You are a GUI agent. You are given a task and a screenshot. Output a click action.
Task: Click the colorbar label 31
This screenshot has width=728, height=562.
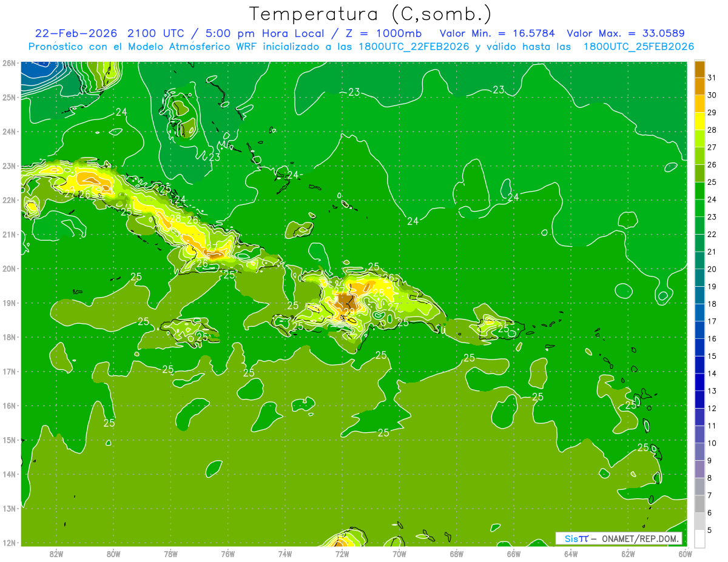click(712, 78)
